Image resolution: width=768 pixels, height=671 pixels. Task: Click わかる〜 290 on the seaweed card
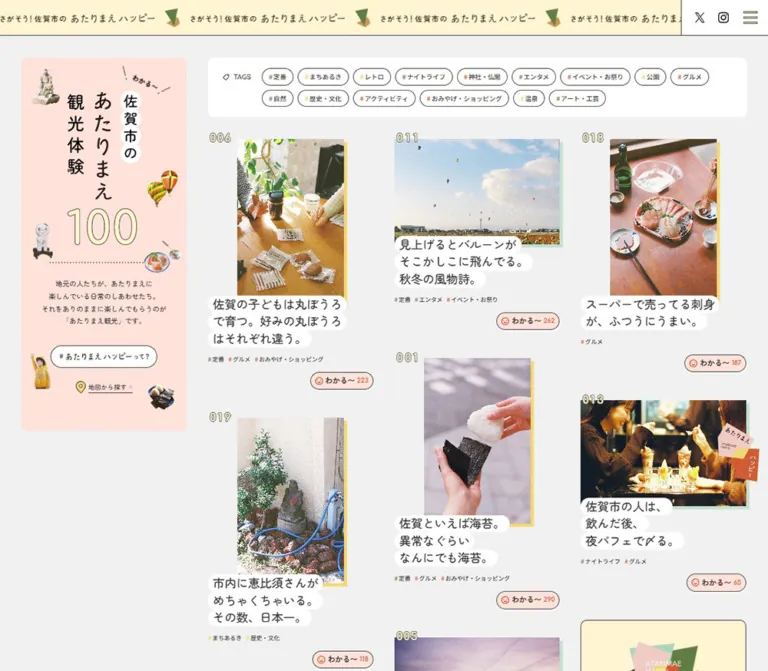tap(528, 599)
